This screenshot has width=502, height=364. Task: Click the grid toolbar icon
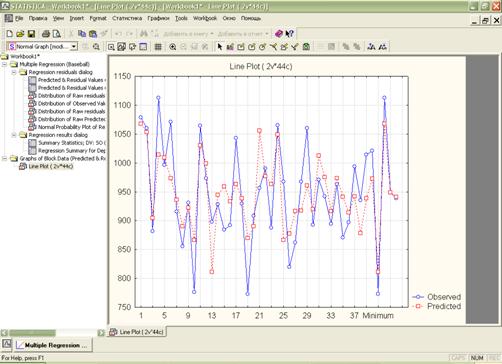point(158,47)
